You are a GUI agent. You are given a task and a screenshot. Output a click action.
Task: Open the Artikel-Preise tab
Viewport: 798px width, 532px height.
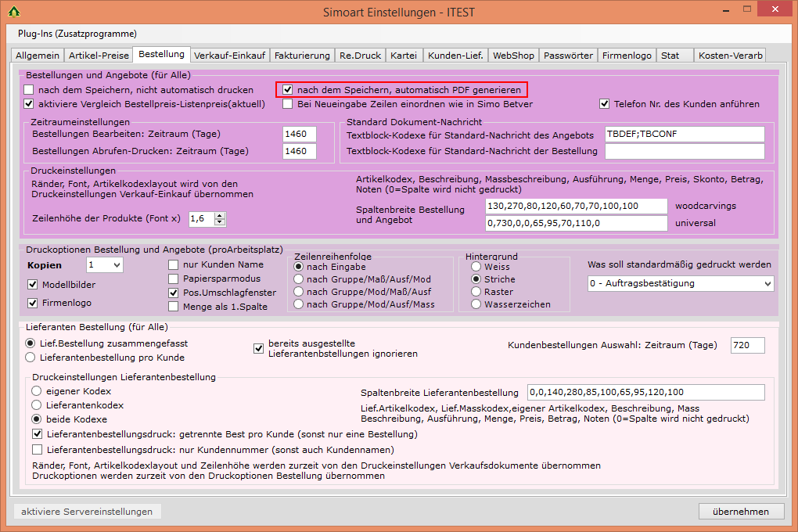(99, 56)
